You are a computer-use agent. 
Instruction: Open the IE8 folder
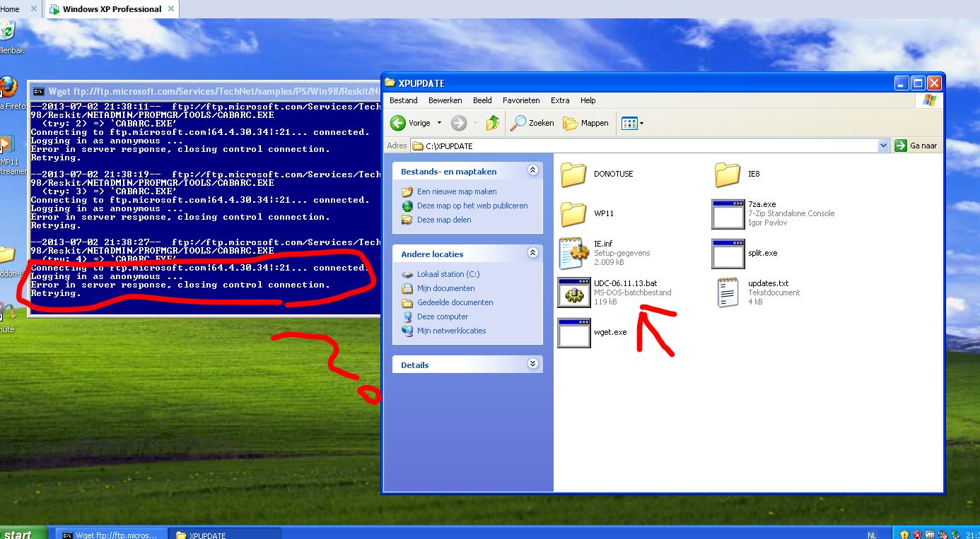(728, 174)
